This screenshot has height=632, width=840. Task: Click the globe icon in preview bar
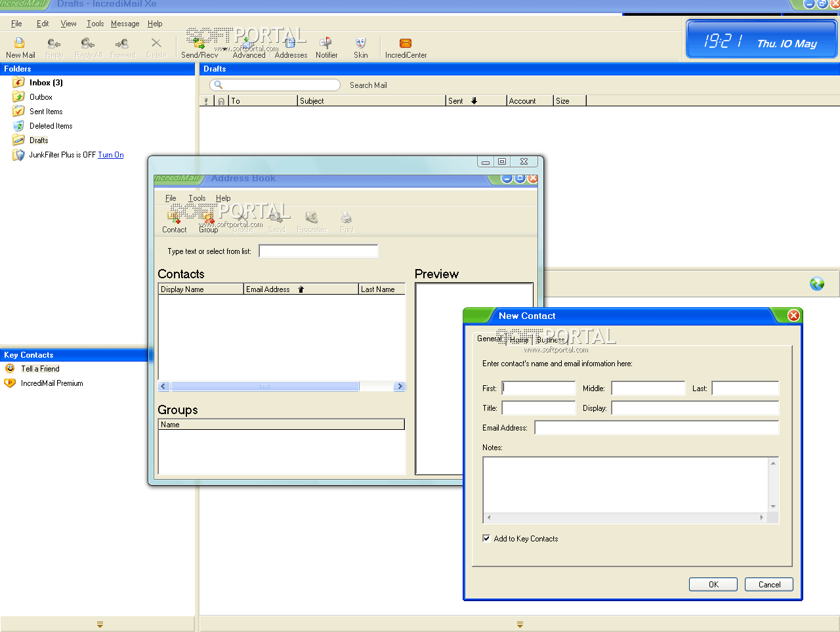pos(817,284)
